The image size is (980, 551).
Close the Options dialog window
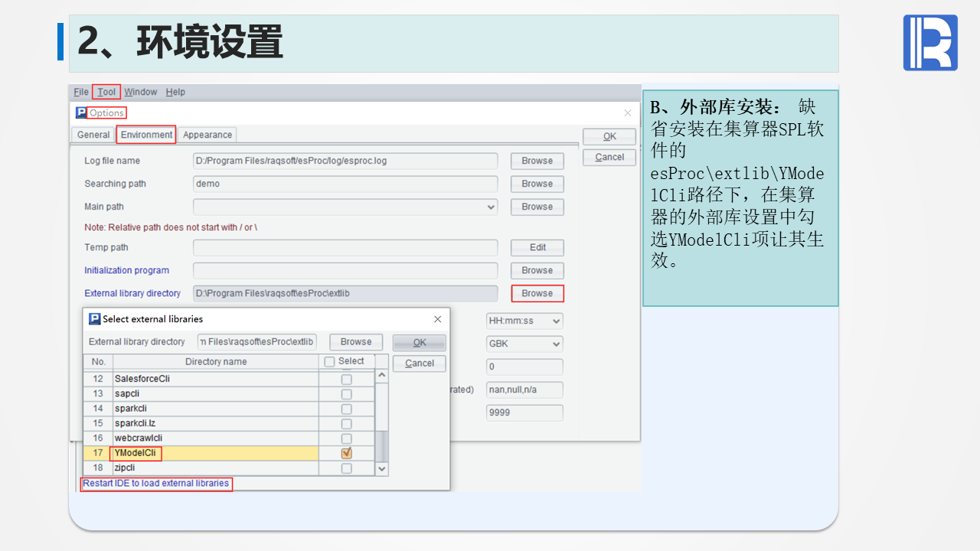(628, 112)
